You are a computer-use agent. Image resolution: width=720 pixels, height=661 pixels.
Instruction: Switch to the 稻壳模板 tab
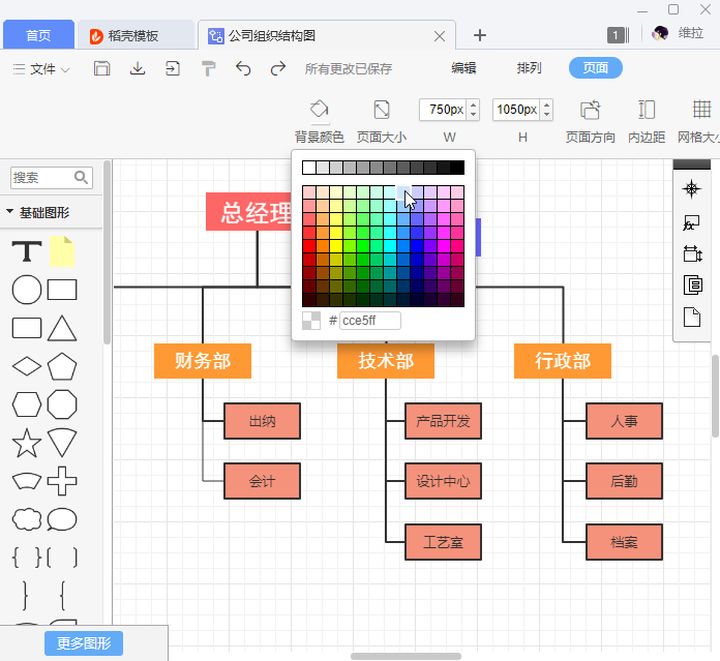135,35
